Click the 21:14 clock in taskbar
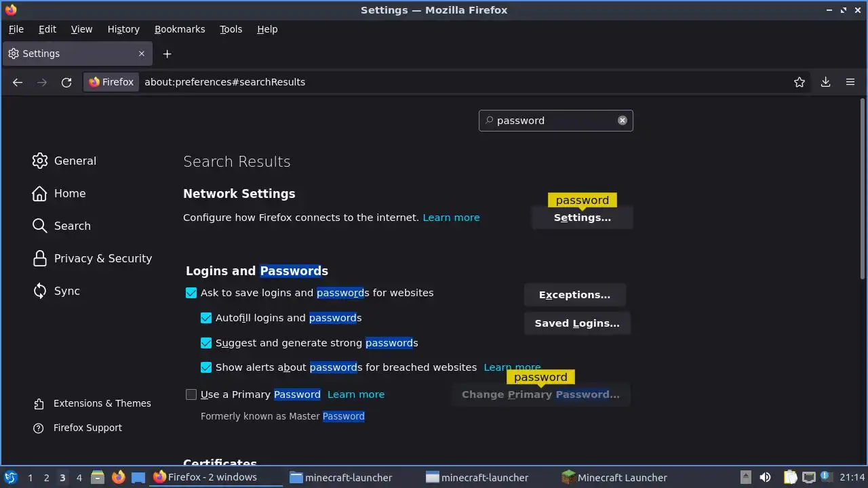This screenshot has height=488, width=868. [x=852, y=477]
